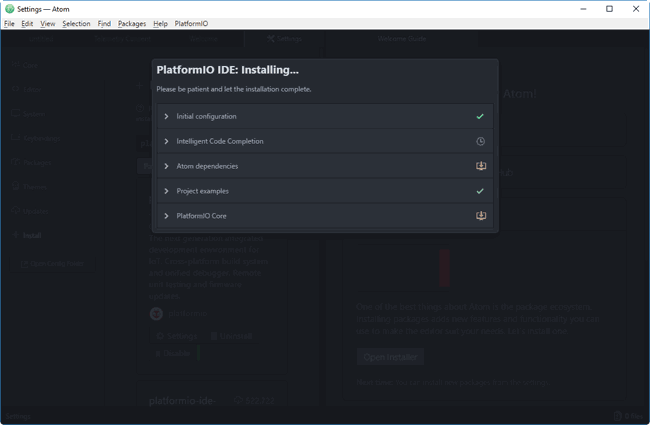The width and height of the screenshot is (650, 425).
Task: Click the 0 files status bar entry
Action: pos(628,416)
